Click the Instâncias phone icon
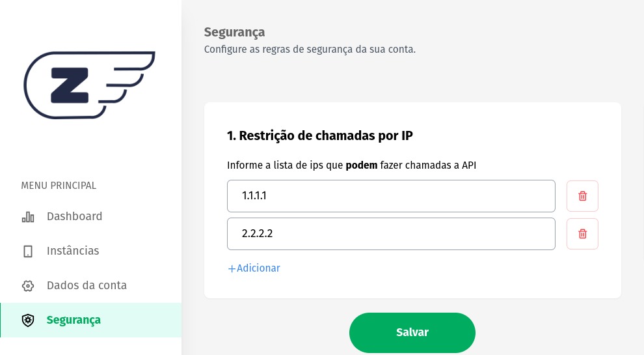Viewport: 644px width, 355px height. click(x=28, y=251)
